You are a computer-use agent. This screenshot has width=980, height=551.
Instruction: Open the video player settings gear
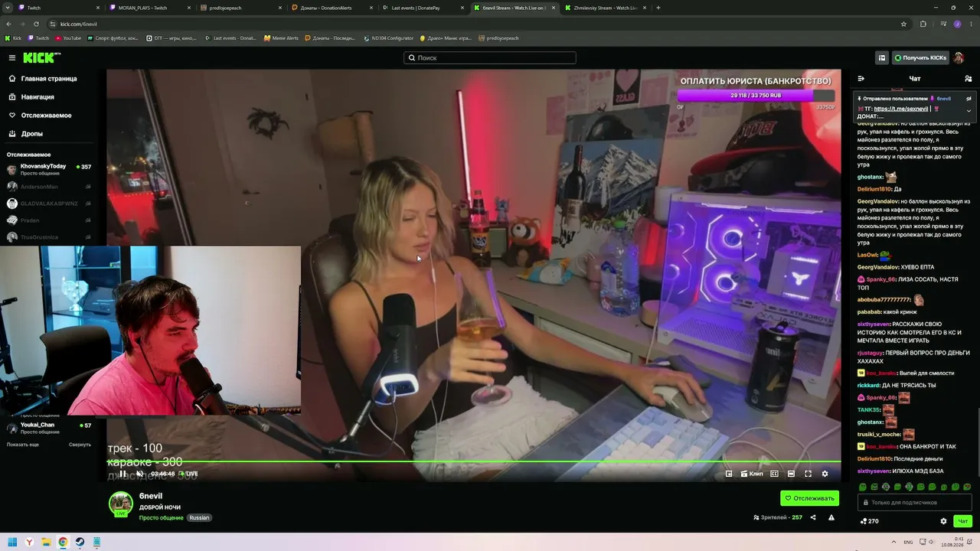[825, 474]
